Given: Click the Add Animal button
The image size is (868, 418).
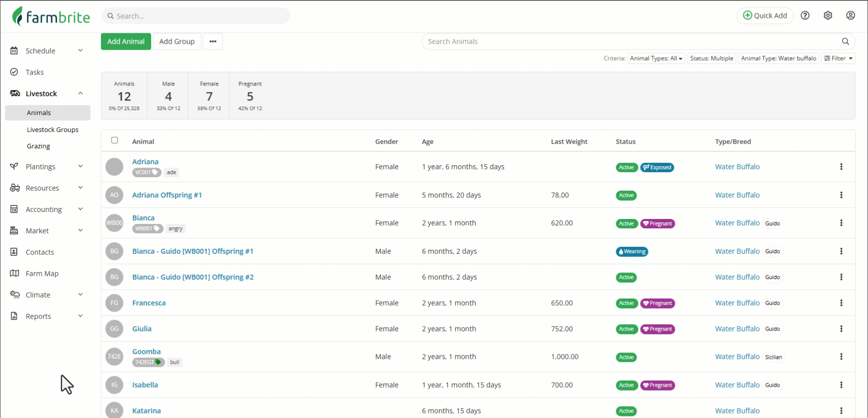Looking at the screenshot, I should coord(126,41).
